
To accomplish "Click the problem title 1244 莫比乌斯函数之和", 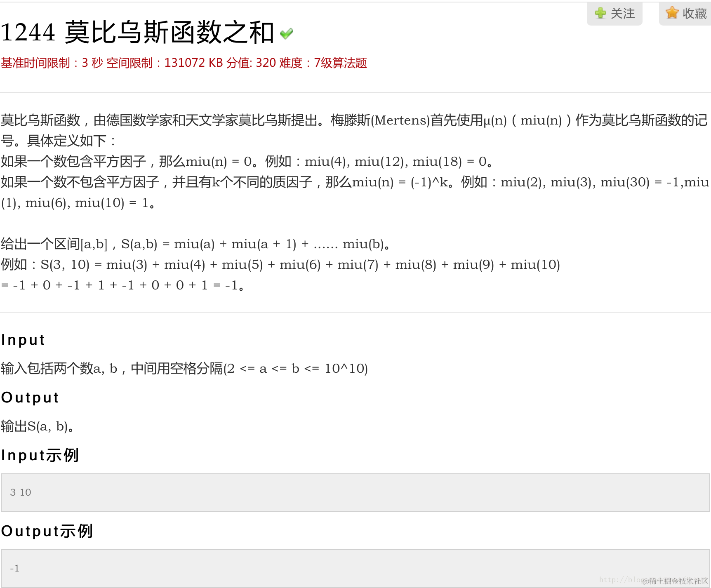I will point(137,32).
